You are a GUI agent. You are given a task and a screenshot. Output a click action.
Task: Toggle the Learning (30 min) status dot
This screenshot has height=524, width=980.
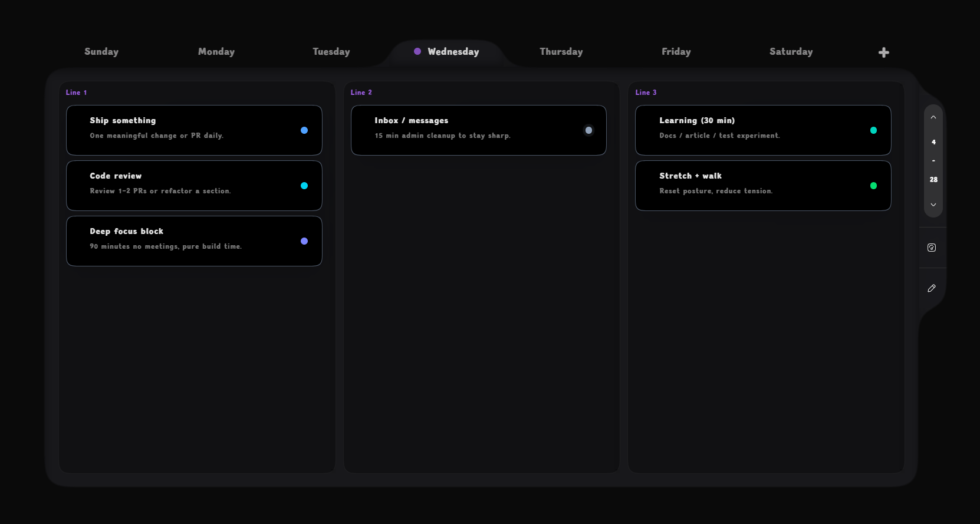[x=873, y=130]
